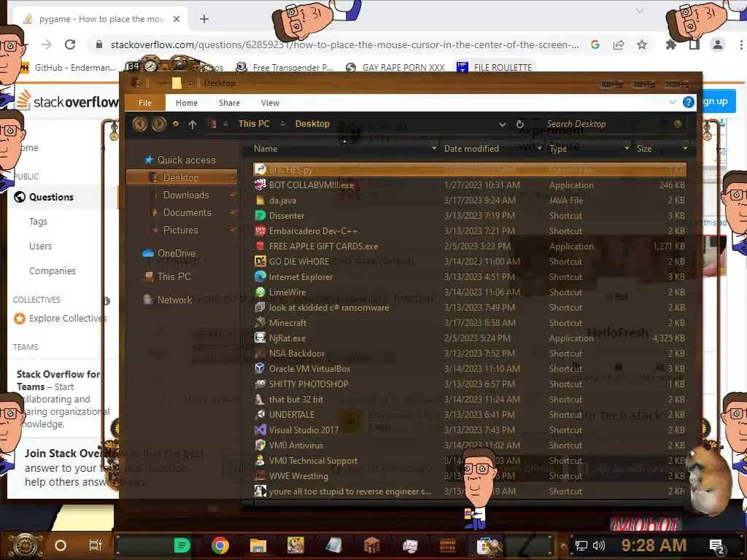Open Explorer Help question mark icon
Viewport: 747px width, 560px height.
coord(688,102)
